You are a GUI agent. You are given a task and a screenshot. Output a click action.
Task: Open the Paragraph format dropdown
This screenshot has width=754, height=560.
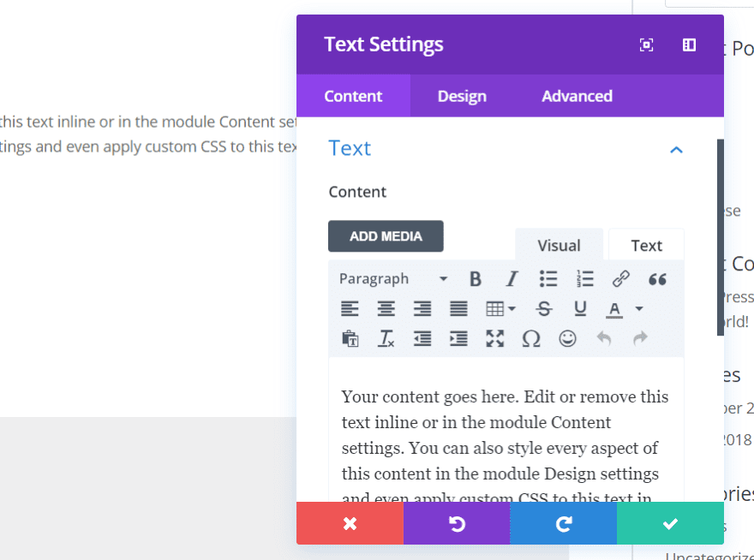tap(393, 279)
